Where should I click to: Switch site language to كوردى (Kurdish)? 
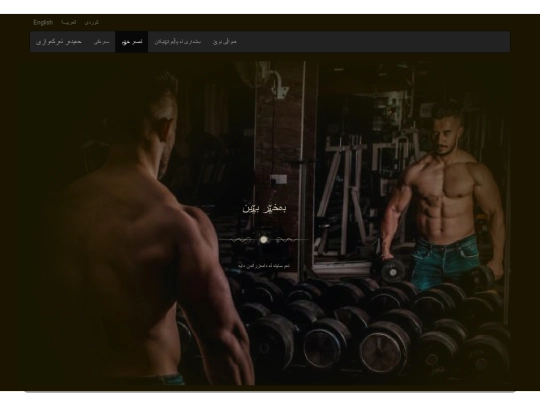[92, 22]
